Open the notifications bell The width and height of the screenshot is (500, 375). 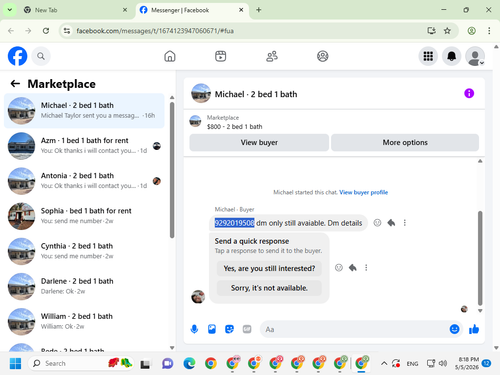coord(451,56)
